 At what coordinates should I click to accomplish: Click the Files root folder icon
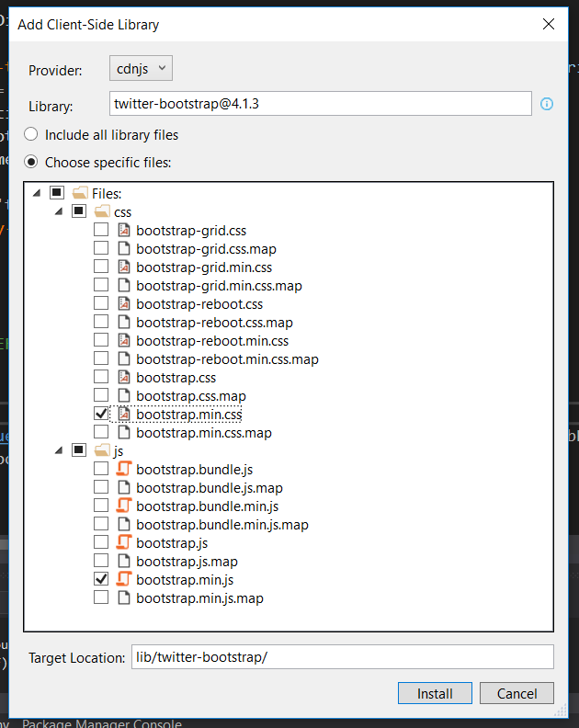coord(80,193)
